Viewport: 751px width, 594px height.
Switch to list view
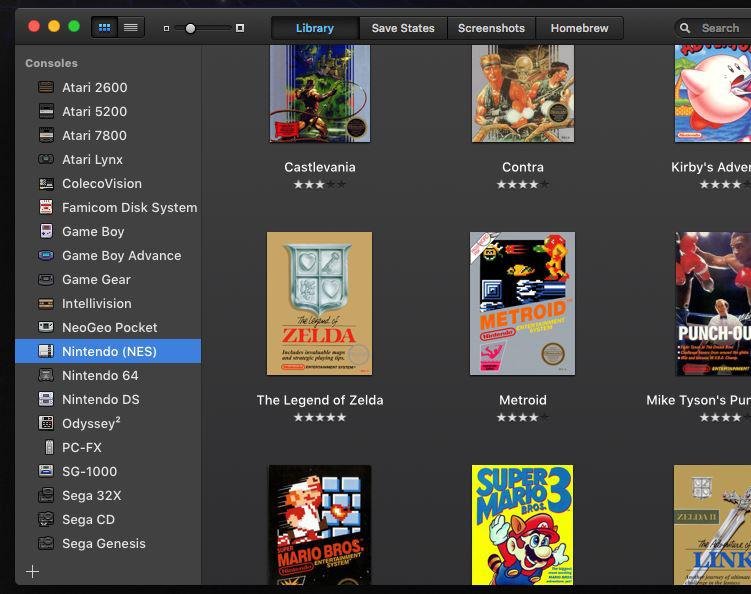pyautogui.click(x=130, y=27)
